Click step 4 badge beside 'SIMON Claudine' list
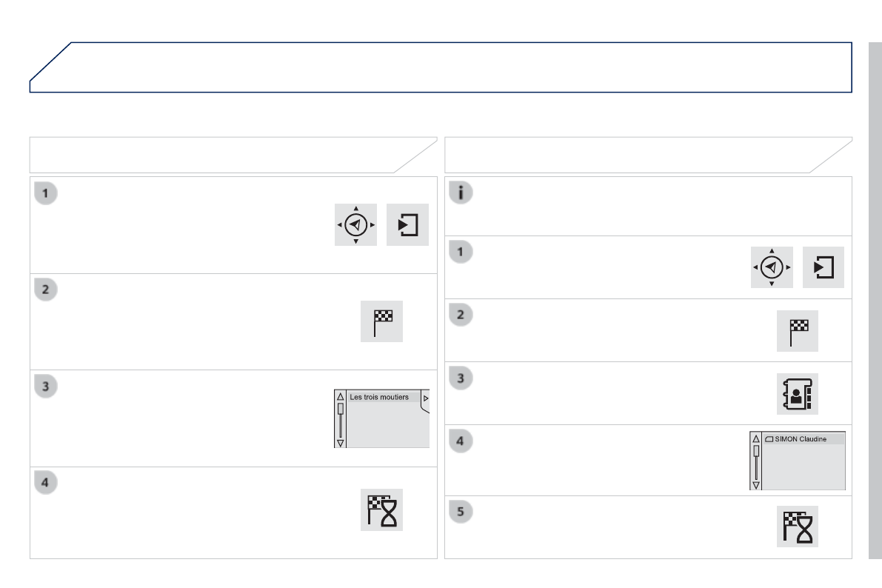 (x=461, y=441)
